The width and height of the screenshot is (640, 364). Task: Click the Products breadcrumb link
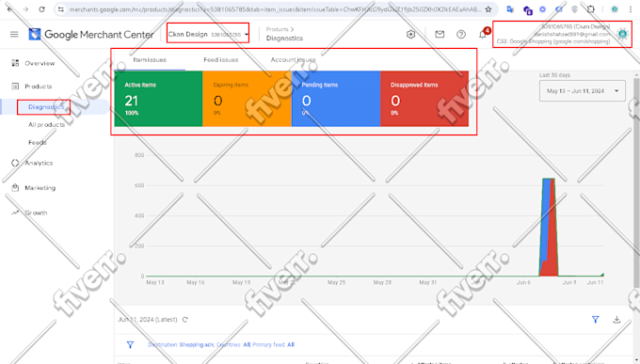[277, 29]
